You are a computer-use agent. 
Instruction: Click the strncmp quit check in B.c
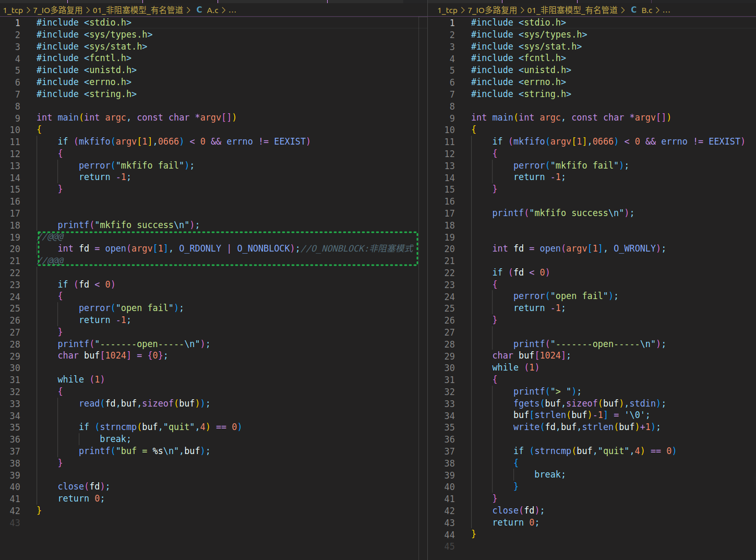[x=595, y=451]
